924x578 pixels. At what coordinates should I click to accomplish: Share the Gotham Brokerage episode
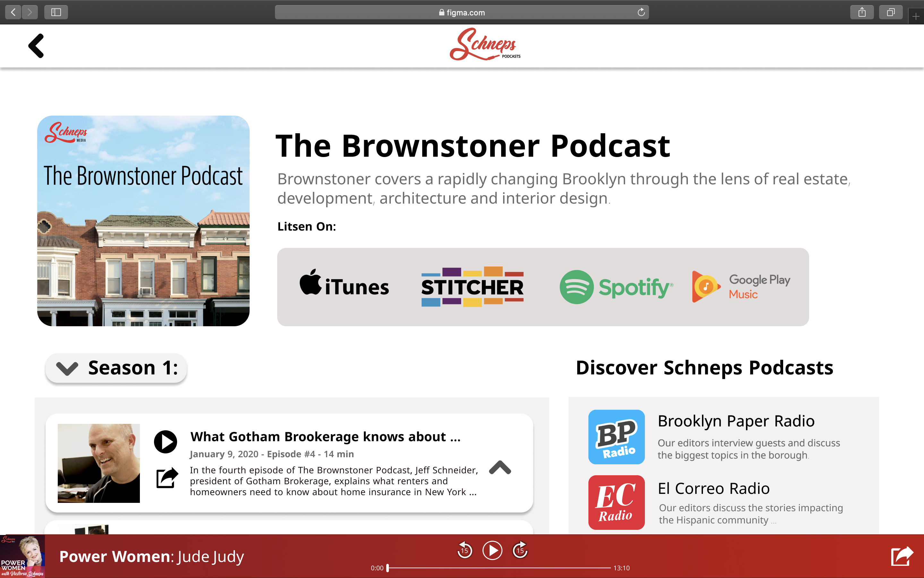tap(167, 478)
